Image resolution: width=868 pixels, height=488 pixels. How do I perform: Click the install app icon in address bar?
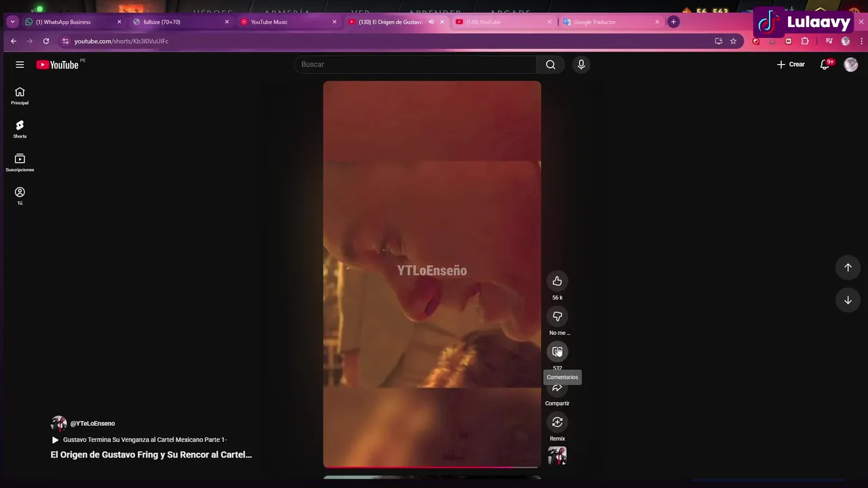tap(719, 41)
